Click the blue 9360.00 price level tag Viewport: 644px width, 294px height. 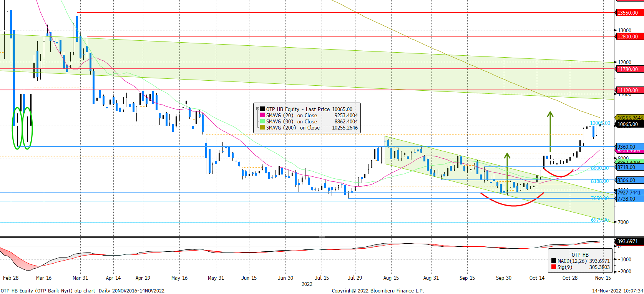tap(629, 147)
